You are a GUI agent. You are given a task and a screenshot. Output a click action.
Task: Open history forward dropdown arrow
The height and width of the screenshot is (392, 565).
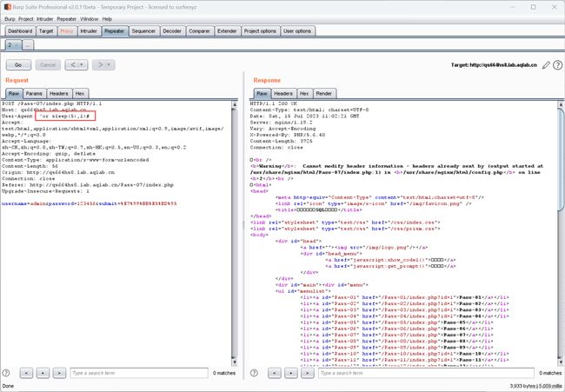point(110,65)
